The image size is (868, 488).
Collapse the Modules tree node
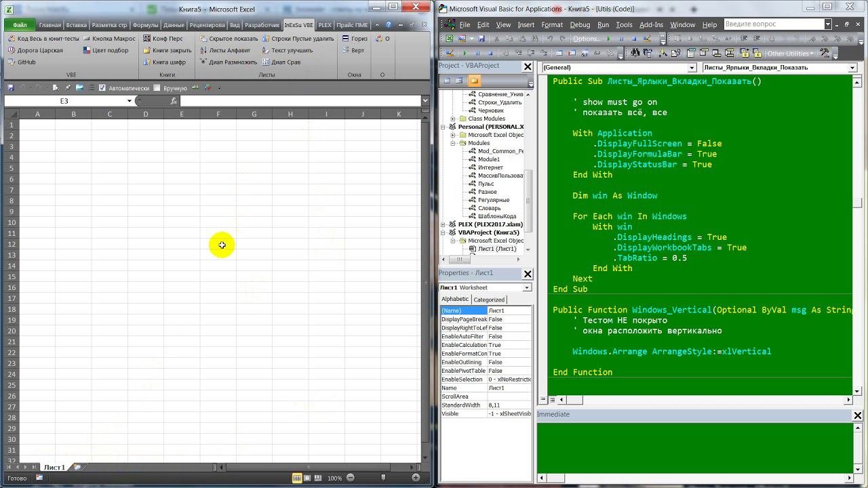(452, 143)
